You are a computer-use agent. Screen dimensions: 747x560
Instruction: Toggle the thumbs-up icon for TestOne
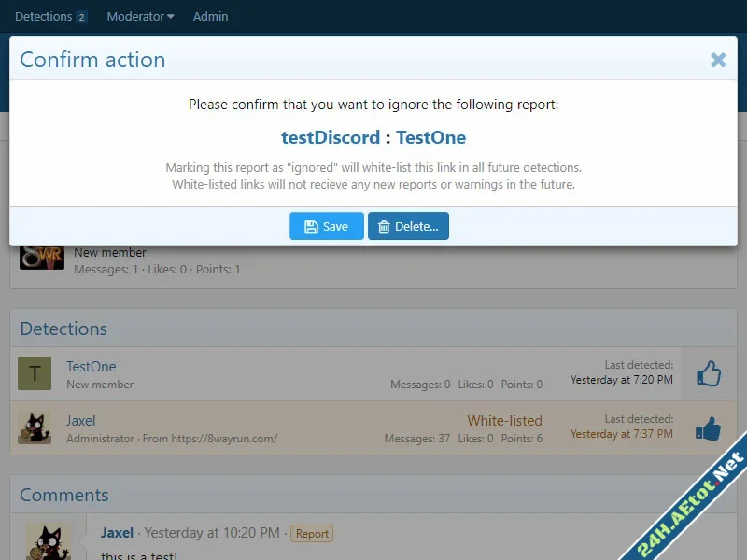[709, 374]
